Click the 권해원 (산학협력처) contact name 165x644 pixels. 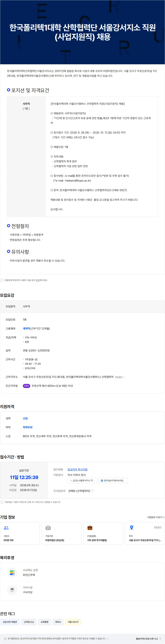(x=79, y=491)
